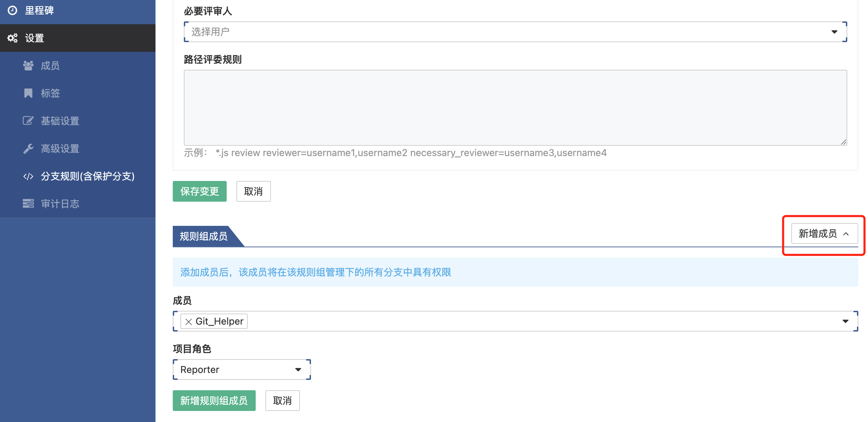Viewport: 868px width, 422px height.
Task: Click the 新增规则组成员 button
Action: point(214,401)
